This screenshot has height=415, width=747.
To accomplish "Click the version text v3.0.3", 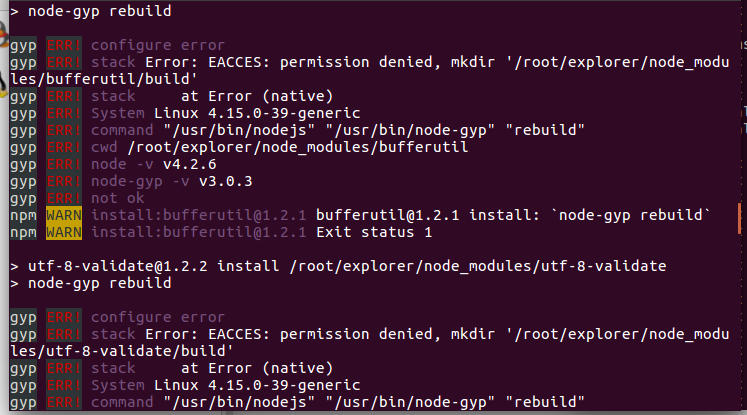I will tap(225, 182).
